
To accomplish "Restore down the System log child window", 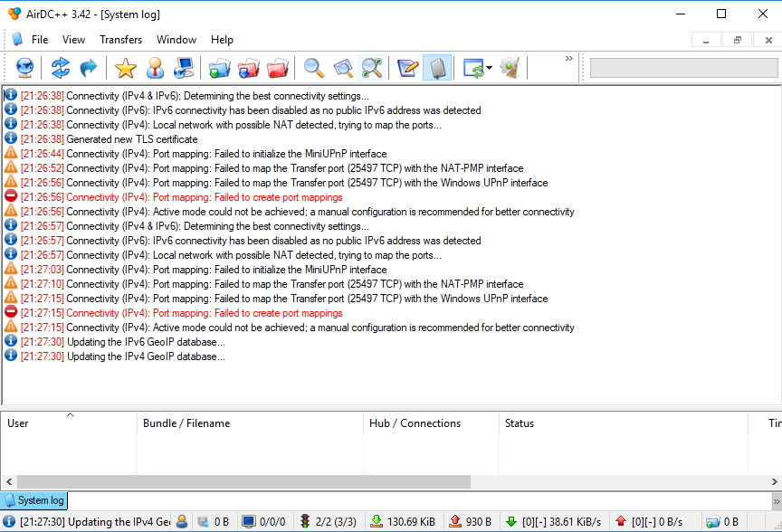I will click(x=737, y=40).
